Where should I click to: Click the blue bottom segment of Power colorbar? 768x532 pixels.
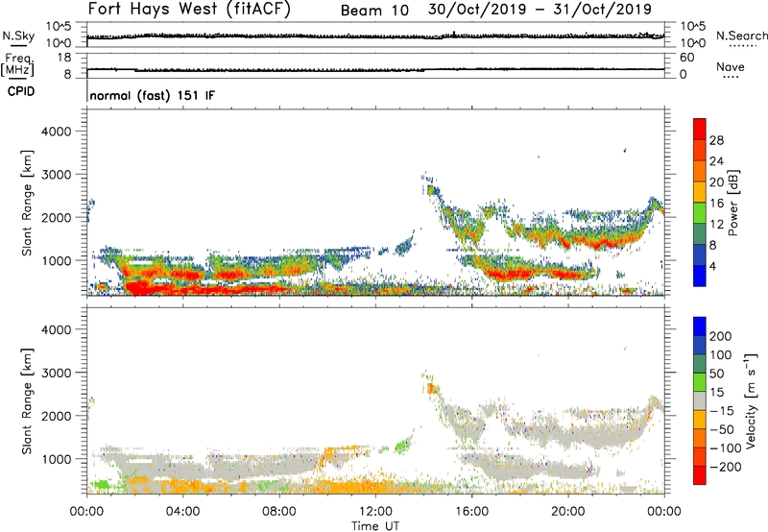tap(700, 276)
